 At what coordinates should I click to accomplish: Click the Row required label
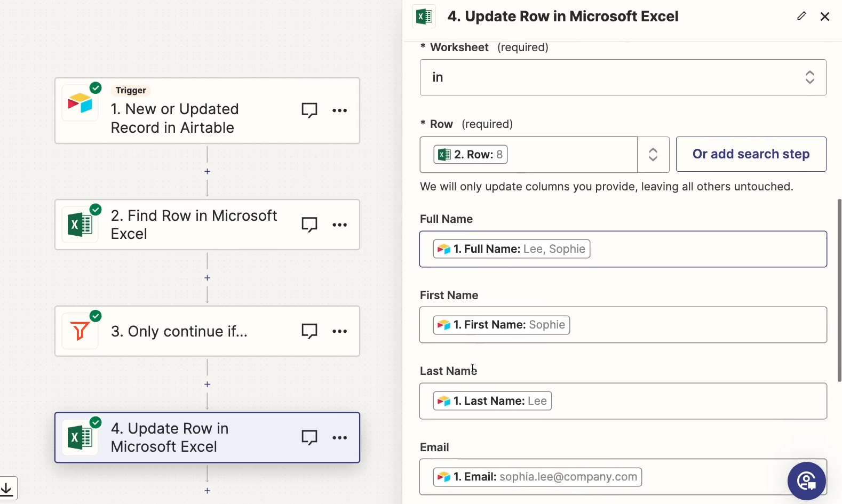pyautogui.click(x=467, y=124)
